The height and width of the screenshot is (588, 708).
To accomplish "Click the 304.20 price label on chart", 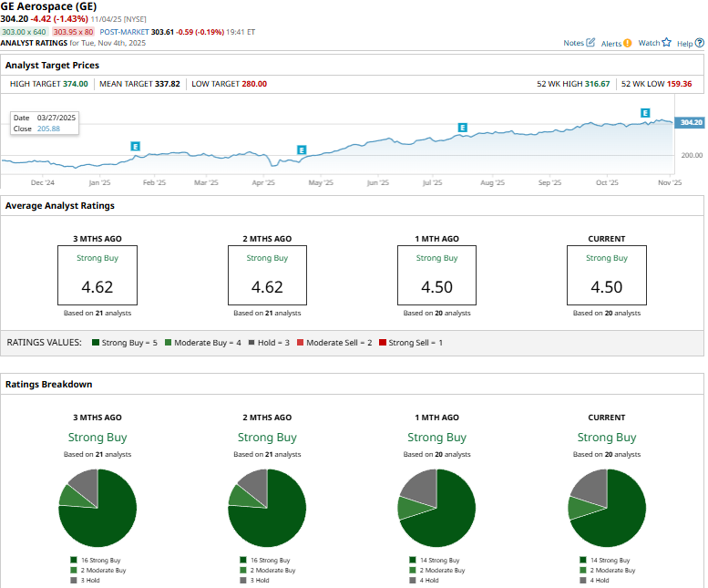I will point(691,122).
